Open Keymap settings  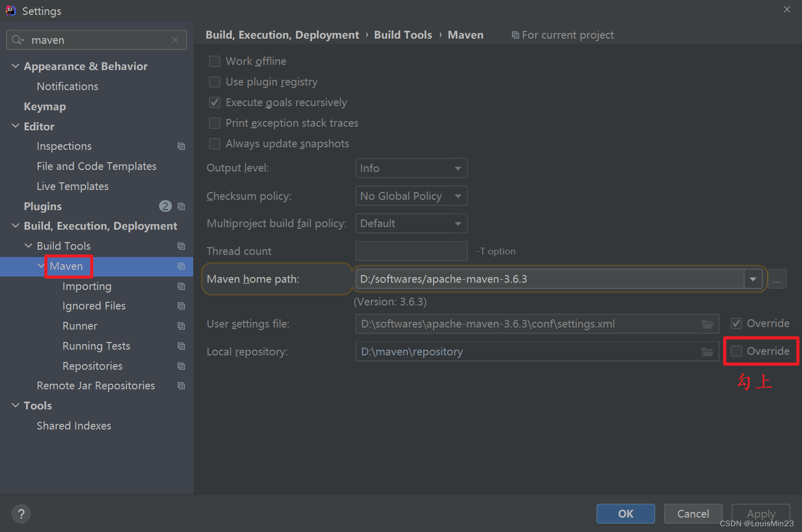[x=45, y=107]
